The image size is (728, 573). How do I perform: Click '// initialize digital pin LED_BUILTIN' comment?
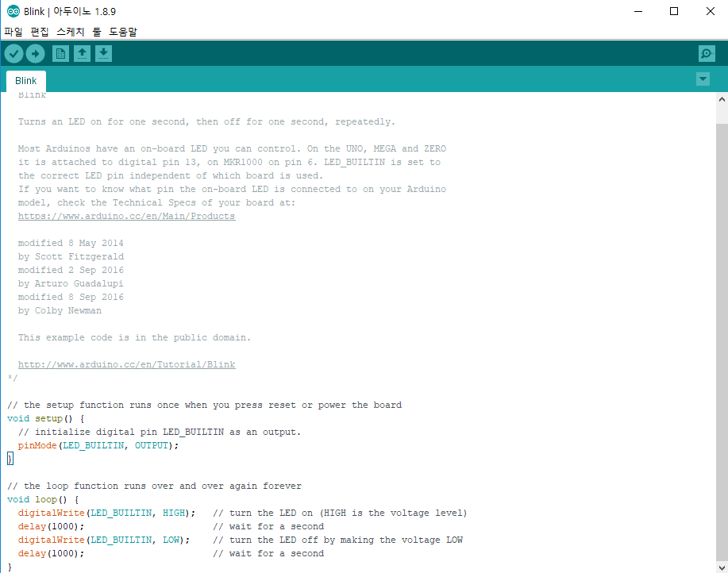click(160, 432)
